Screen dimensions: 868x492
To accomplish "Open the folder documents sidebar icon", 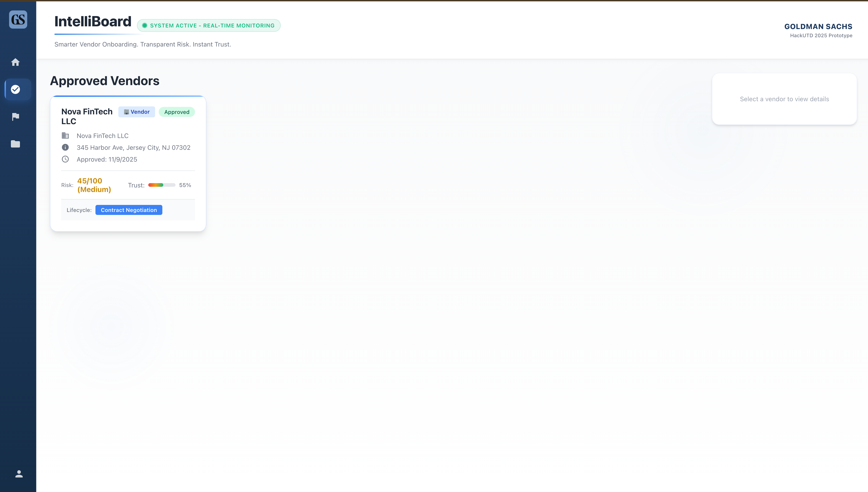I will tap(15, 144).
